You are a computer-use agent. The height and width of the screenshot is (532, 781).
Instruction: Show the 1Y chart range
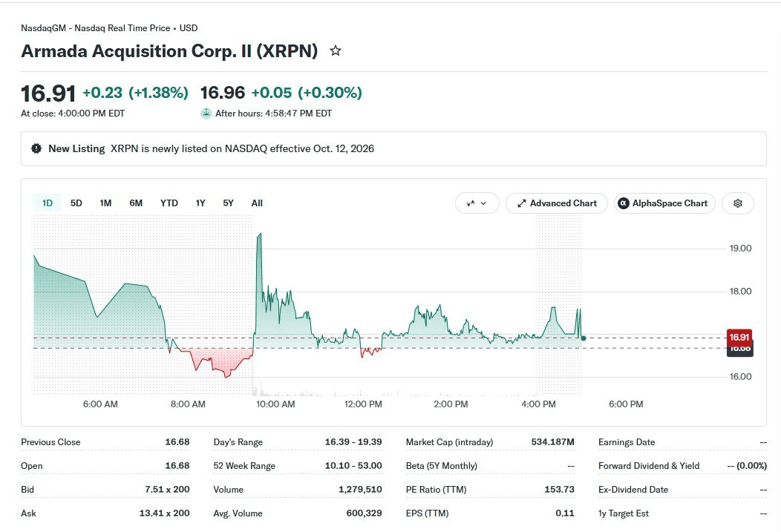click(x=200, y=203)
